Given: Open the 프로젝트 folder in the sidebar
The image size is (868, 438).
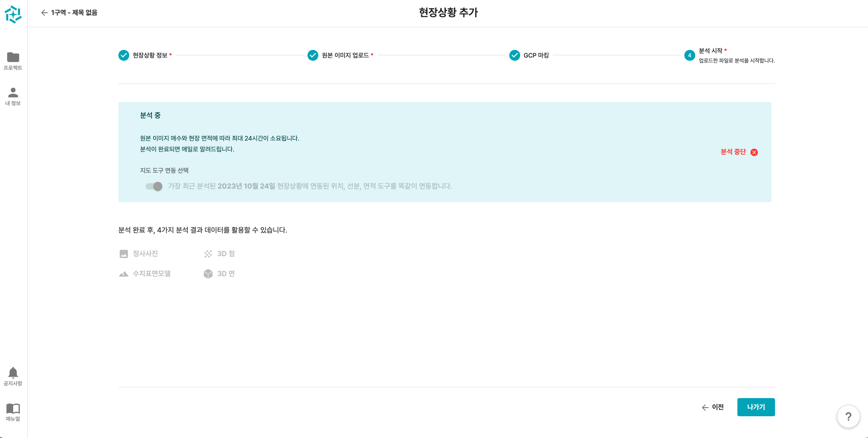Looking at the screenshot, I should [13, 60].
